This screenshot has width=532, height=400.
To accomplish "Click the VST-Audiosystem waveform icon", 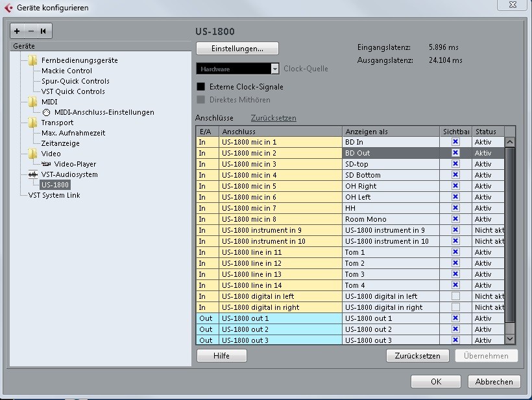I will coord(33,174).
